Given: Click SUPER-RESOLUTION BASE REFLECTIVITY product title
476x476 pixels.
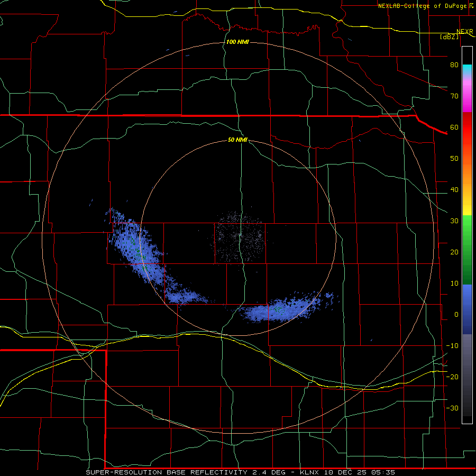Looking at the screenshot, I should 167,472.
